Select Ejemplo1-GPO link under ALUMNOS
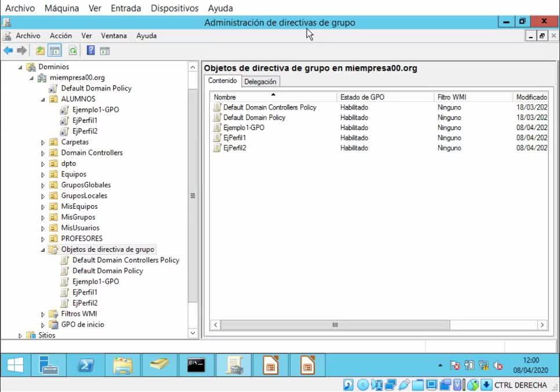 (x=95, y=110)
